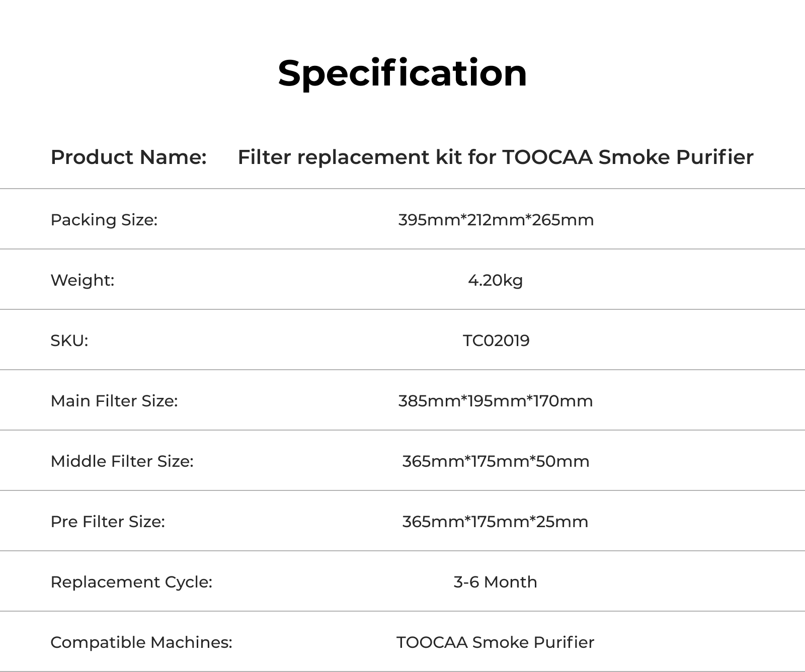Screen dimensions: 805x672
Task: Click the Packing Size label
Action: point(104,220)
